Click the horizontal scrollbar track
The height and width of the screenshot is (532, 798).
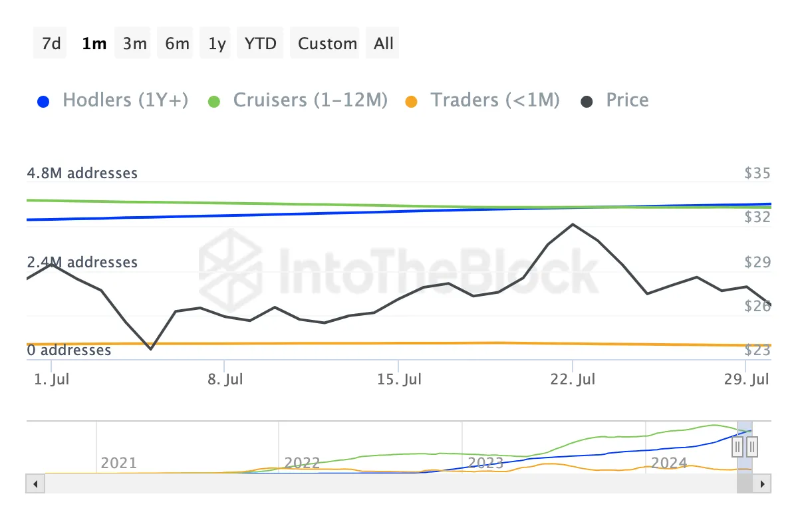pyautogui.click(x=386, y=483)
